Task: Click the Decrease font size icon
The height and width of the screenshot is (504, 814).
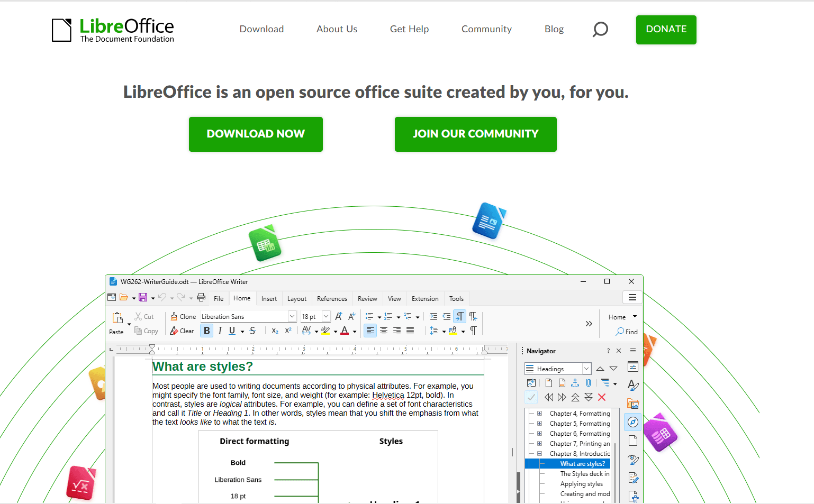Action: coord(352,316)
